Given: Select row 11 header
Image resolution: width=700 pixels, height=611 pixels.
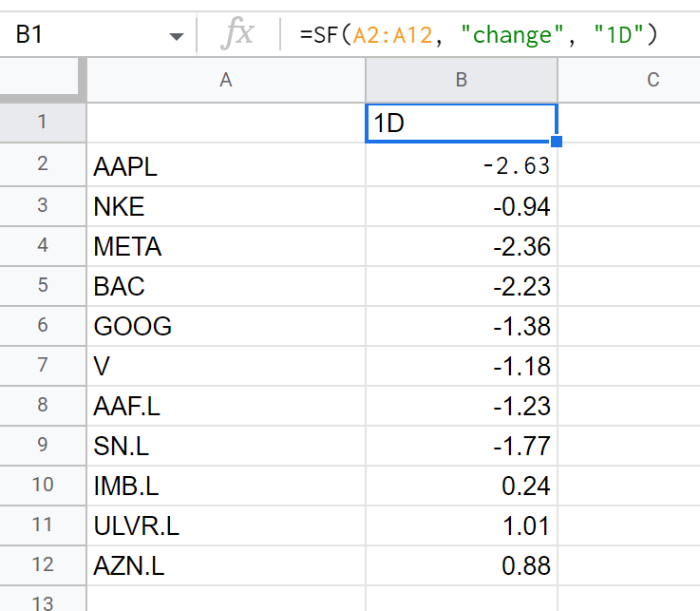Looking at the screenshot, I should pos(43,525).
